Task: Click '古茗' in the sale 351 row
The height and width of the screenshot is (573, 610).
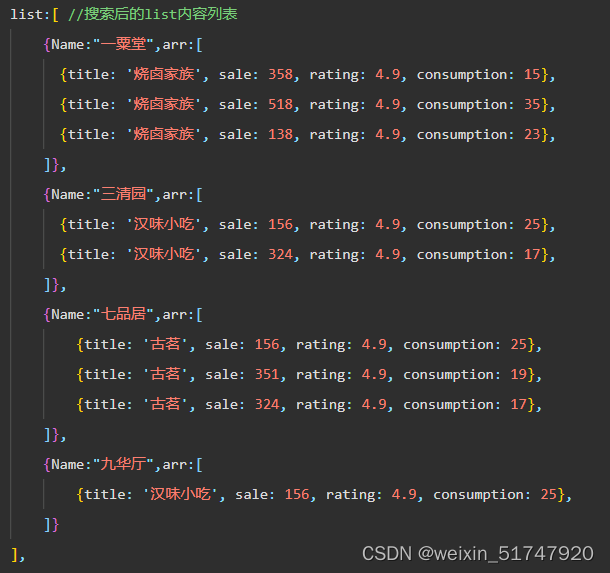Action: [165, 374]
